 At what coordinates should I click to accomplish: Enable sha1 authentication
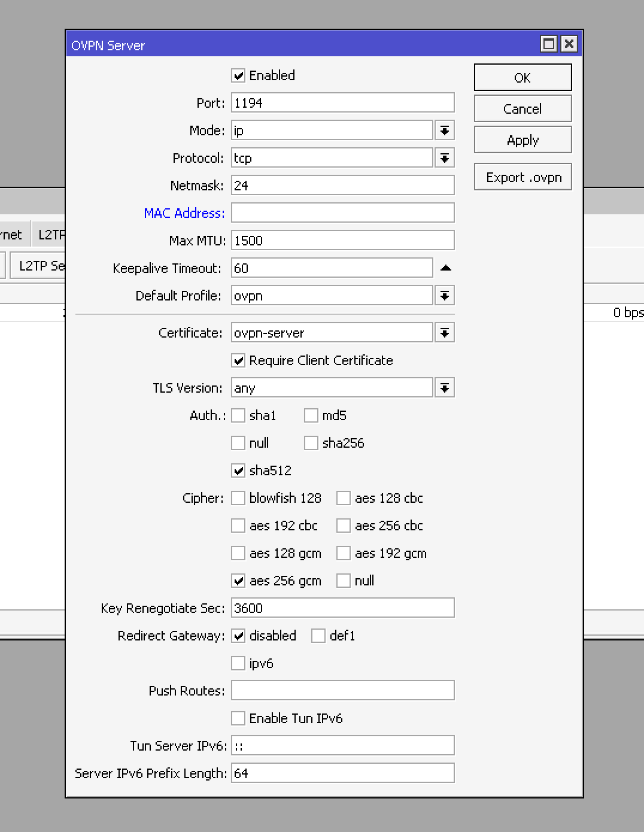tap(238, 415)
